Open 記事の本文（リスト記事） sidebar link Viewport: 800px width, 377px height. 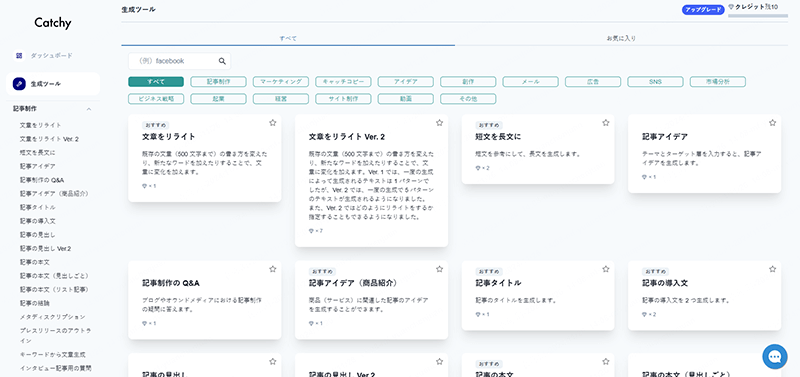(55, 289)
